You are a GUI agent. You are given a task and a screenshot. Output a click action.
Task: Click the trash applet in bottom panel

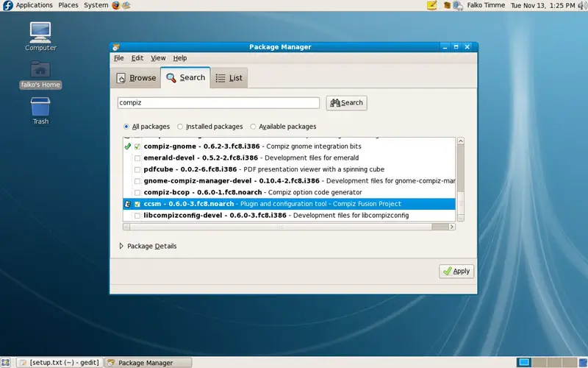(x=584, y=363)
